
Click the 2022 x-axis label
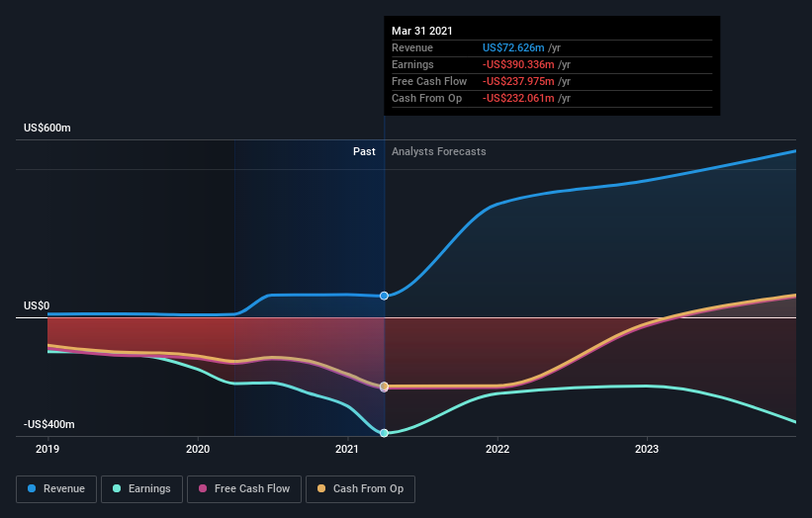point(497,449)
